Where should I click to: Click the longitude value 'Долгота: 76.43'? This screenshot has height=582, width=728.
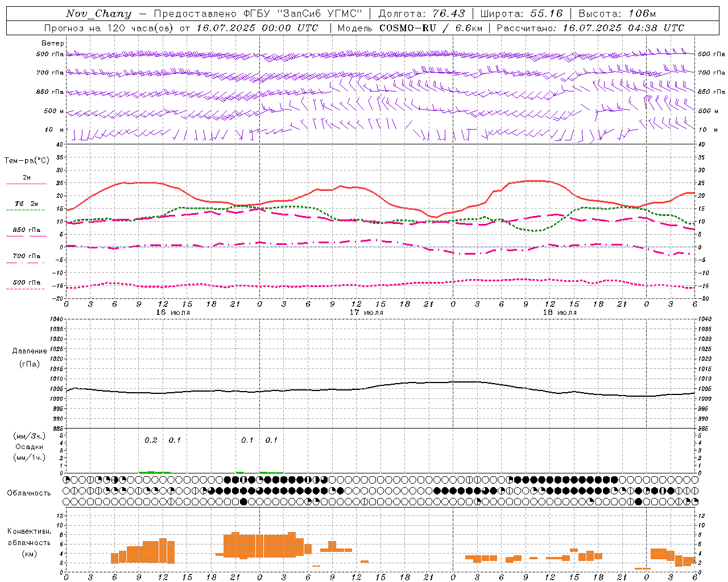tap(421, 14)
